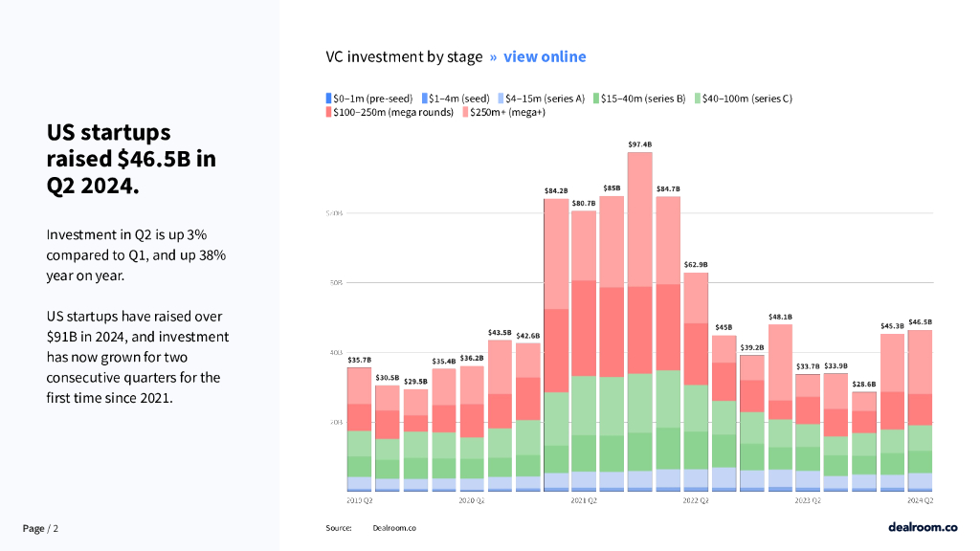Click the 2021 Q2 axis label
This screenshot has width=980, height=551.
(x=584, y=500)
